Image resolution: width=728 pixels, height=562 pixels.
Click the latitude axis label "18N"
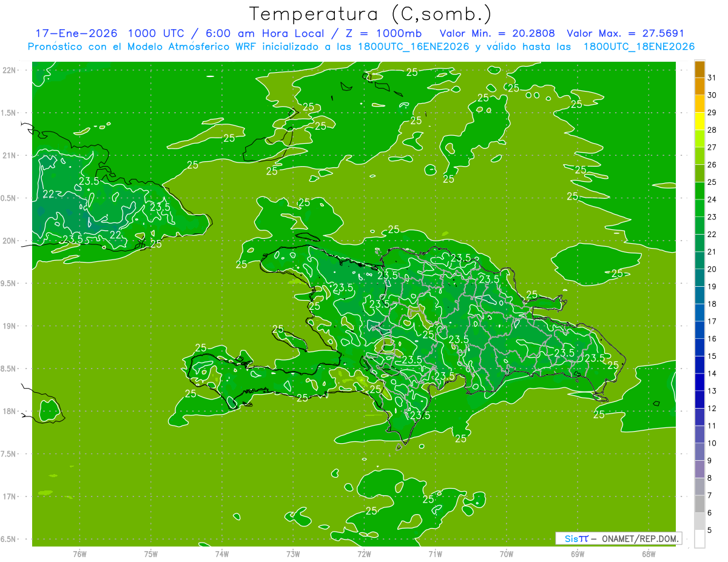(10, 411)
